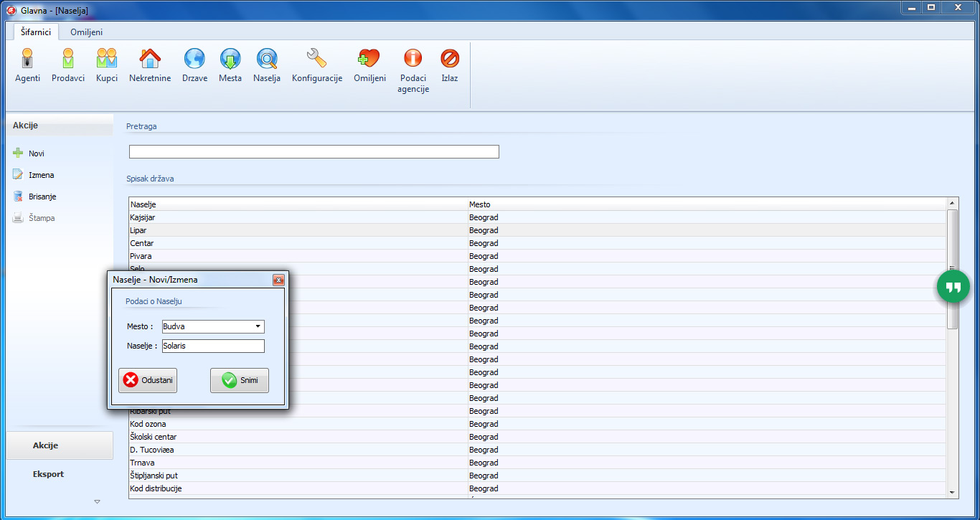The width and height of the screenshot is (980, 520).
Task: Click the list's vertical scrollbar down arrow
Action: pyautogui.click(x=952, y=492)
